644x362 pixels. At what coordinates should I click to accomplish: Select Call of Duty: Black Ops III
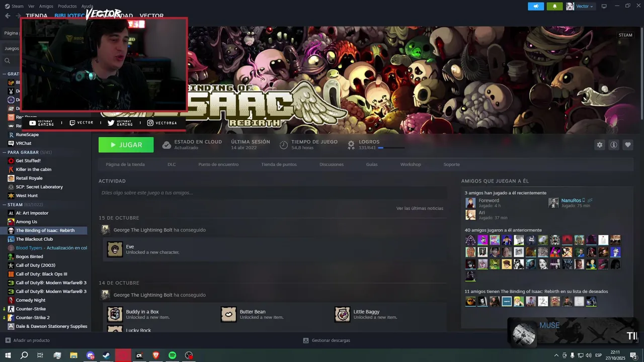[x=41, y=274]
